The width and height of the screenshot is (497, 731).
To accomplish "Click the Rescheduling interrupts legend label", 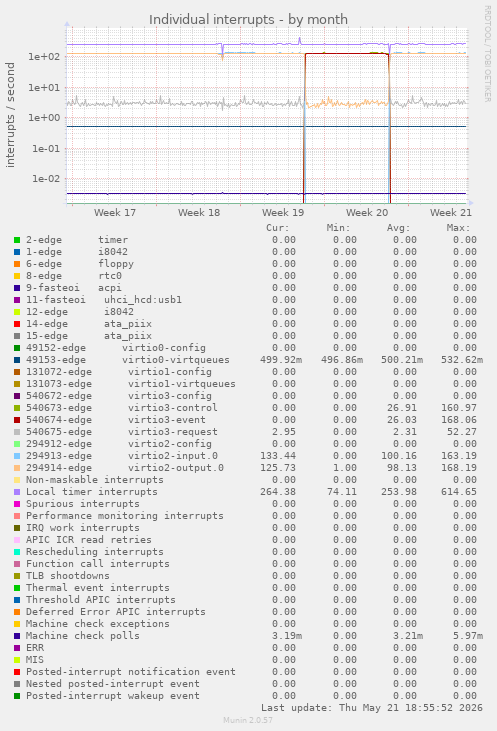I will [x=95, y=552].
